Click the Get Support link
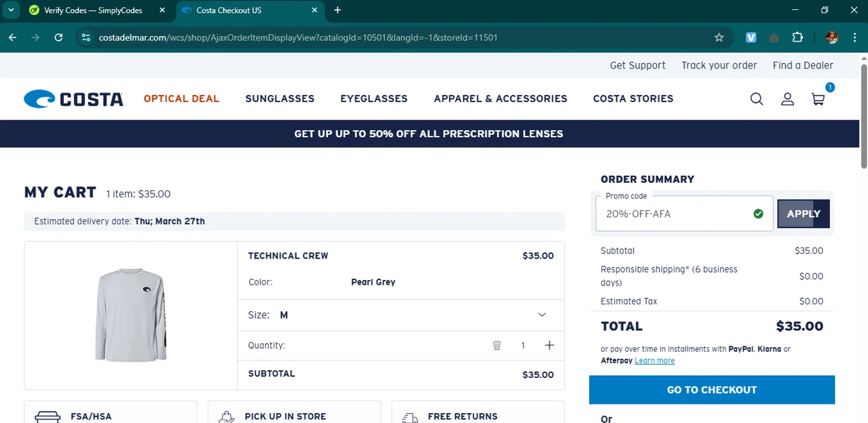The height and width of the screenshot is (423, 868). 638,65
